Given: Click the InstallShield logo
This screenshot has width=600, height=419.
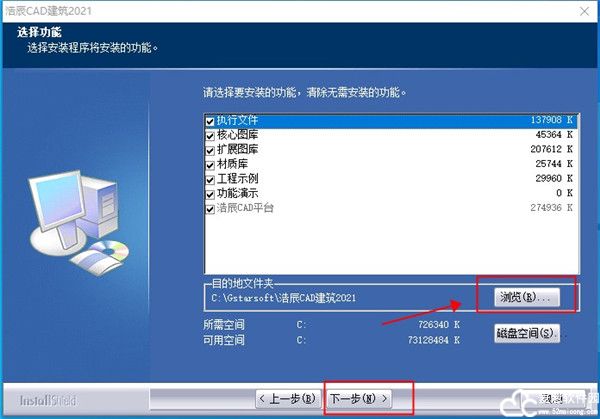Looking at the screenshot, I should 48,401.
